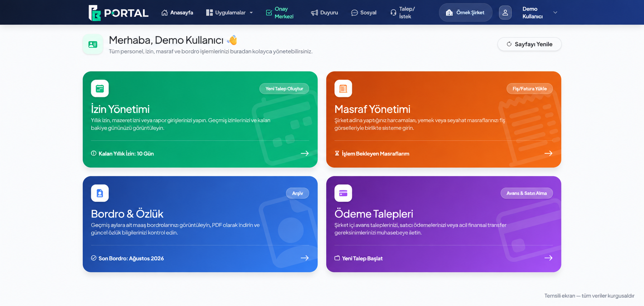Click the Merhaba, Demo Kullanıcı heading
This screenshot has height=306, width=644.
click(x=166, y=40)
